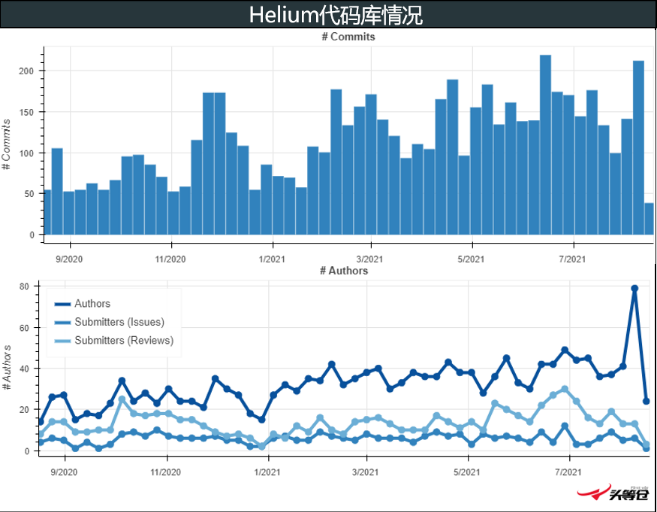Image resolution: width=657 pixels, height=512 pixels.
Task: Select the 'Submitters (Reviews)' legend label
Action: pos(124,340)
